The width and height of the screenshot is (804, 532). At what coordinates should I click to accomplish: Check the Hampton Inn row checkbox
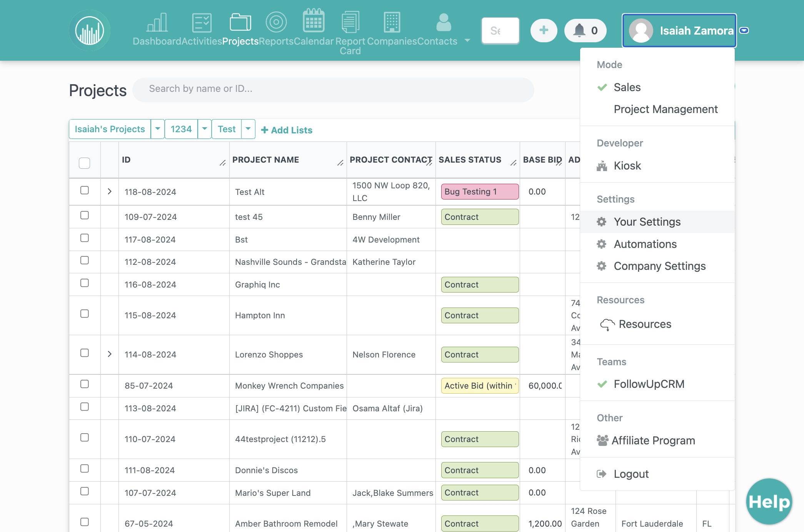click(x=85, y=314)
